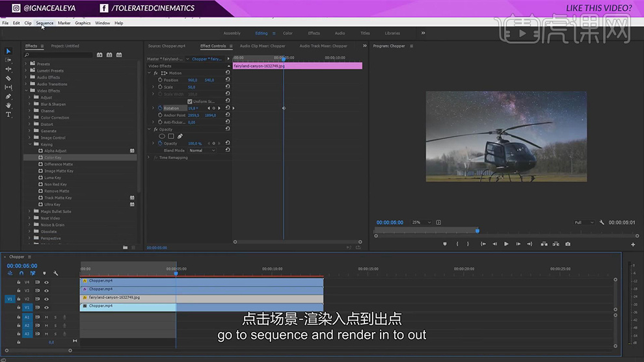Expand the Presets folder

[x=26, y=64]
